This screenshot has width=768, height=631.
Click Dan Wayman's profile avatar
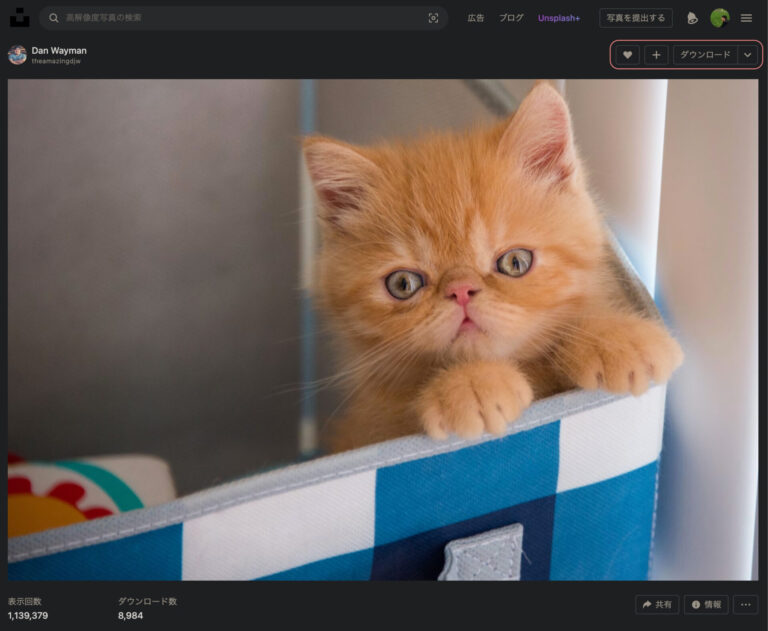pyautogui.click(x=17, y=55)
